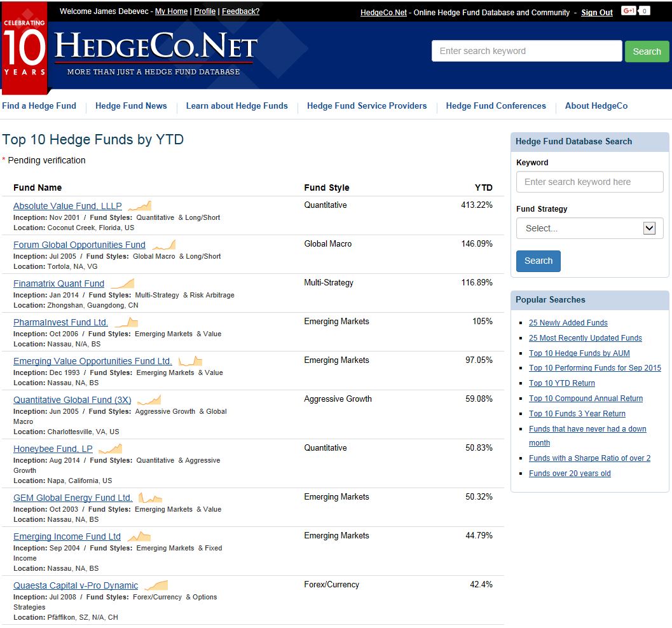Open Absolute Value Fund, LLLP link
Screen dimensions: 672x628
click(68, 206)
